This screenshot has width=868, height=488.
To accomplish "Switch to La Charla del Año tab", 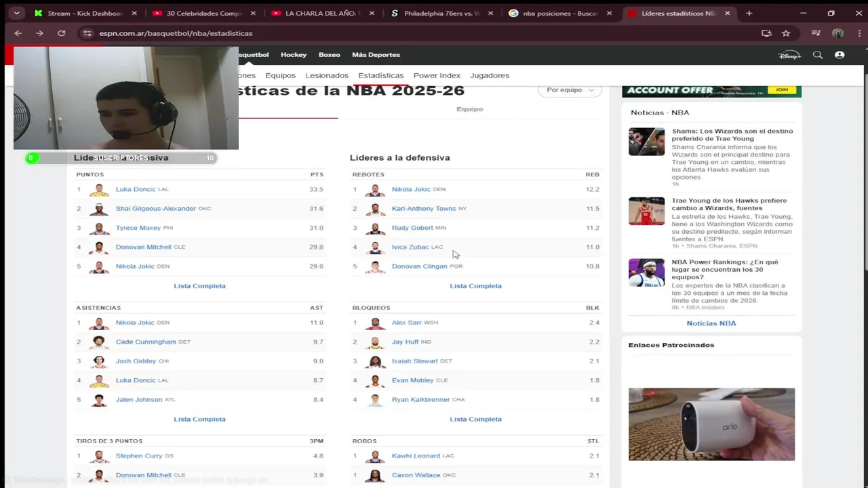I will click(x=322, y=13).
